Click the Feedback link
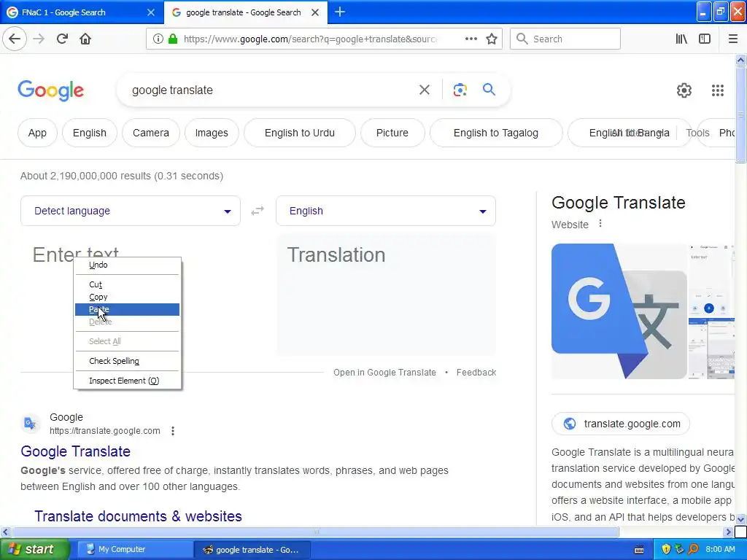747x560 pixels. pos(476,373)
